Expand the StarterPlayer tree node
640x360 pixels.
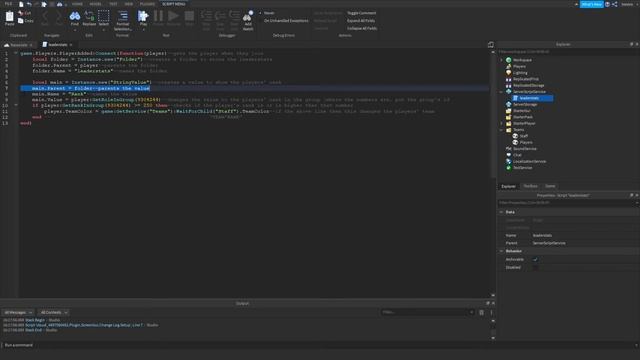pos(502,123)
